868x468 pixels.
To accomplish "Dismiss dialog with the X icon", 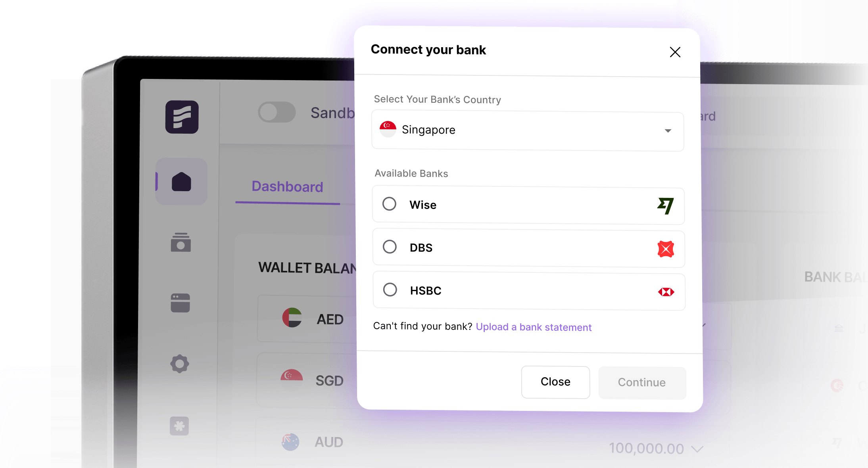I will click(x=675, y=52).
